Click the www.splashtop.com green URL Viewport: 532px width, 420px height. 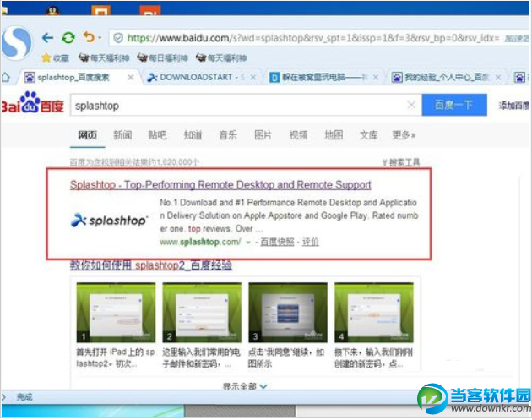pos(200,242)
